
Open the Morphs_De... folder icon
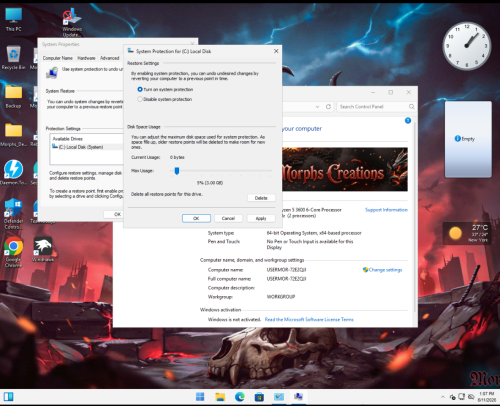(x=13, y=135)
